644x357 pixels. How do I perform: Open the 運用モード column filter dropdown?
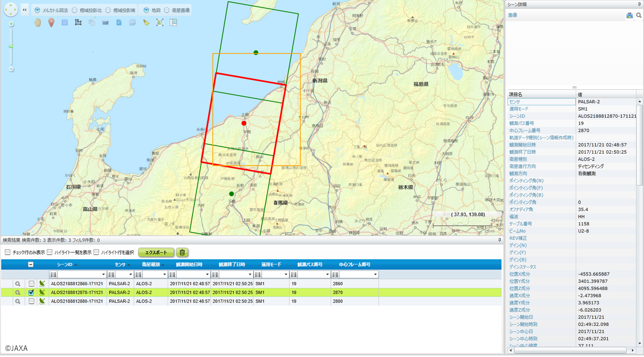coord(286,274)
